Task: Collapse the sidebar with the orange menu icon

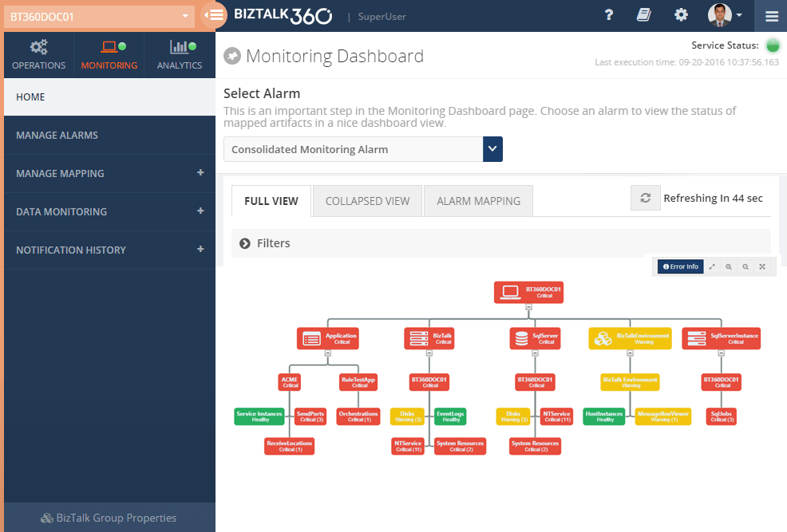Action: [x=215, y=15]
